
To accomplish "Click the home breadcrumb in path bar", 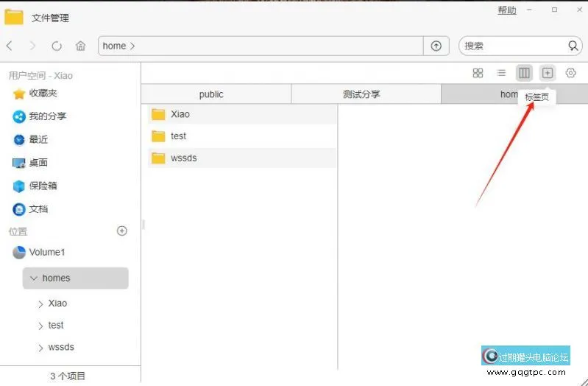I will [x=114, y=46].
